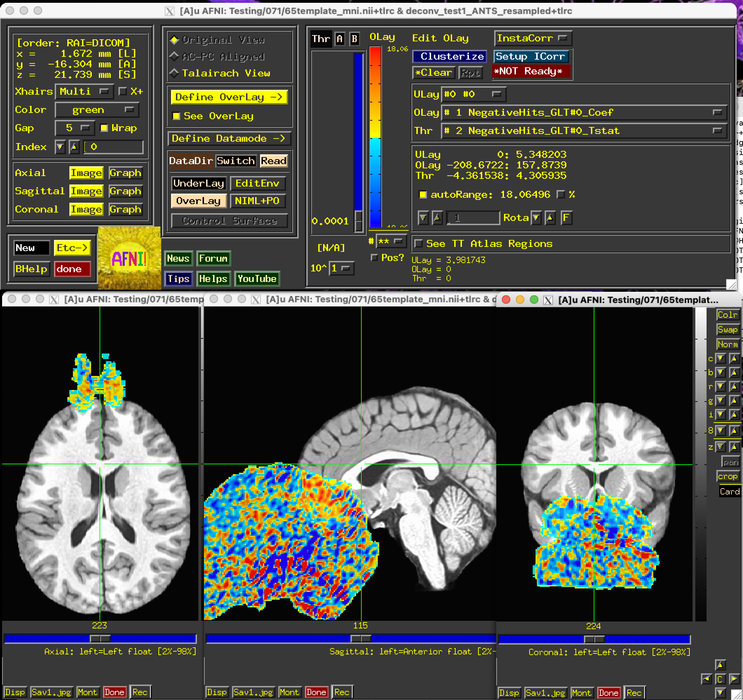The width and height of the screenshot is (743, 700).
Task: Decrease brightness with 'b' down arrow
Action: click(721, 372)
